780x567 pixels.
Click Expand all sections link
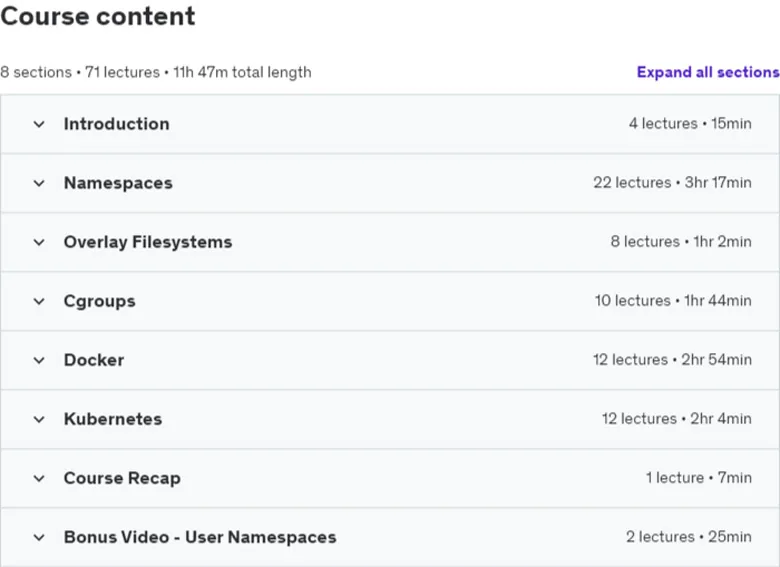click(x=708, y=72)
